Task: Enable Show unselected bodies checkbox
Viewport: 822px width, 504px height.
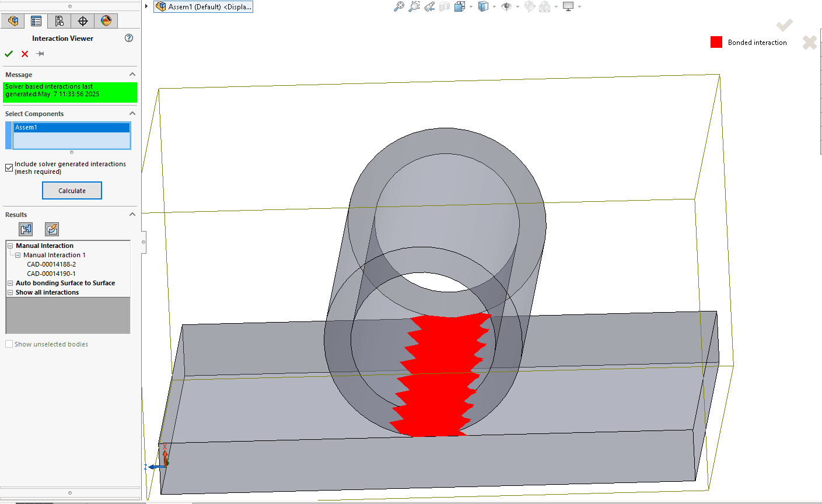Action: click(x=9, y=344)
